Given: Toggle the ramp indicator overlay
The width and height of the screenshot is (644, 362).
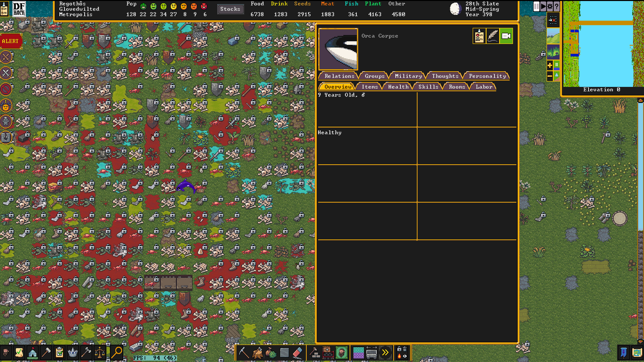Looking at the screenshot, I should 557,76.
